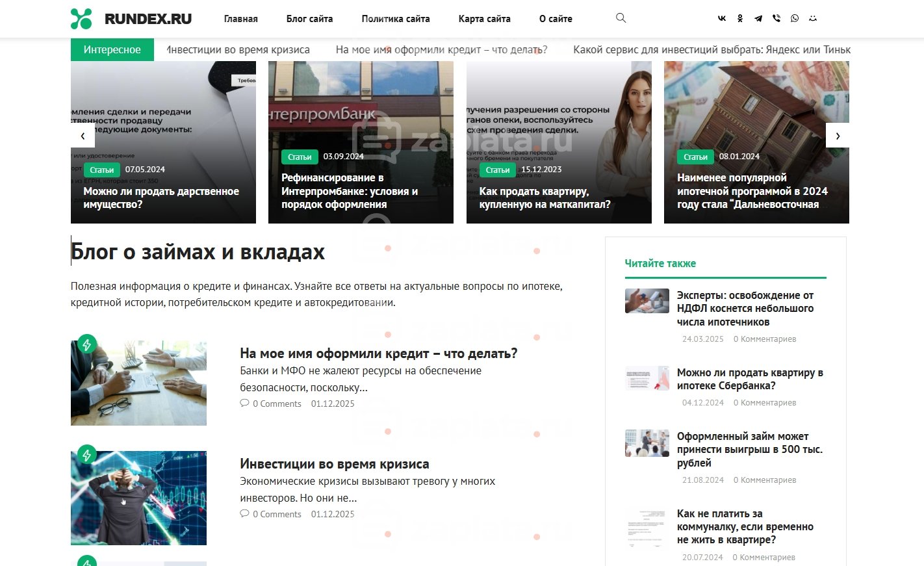Click heading Блог о займах и вкладах
The height and width of the screenshot is (566, 924).
(198, 251)
